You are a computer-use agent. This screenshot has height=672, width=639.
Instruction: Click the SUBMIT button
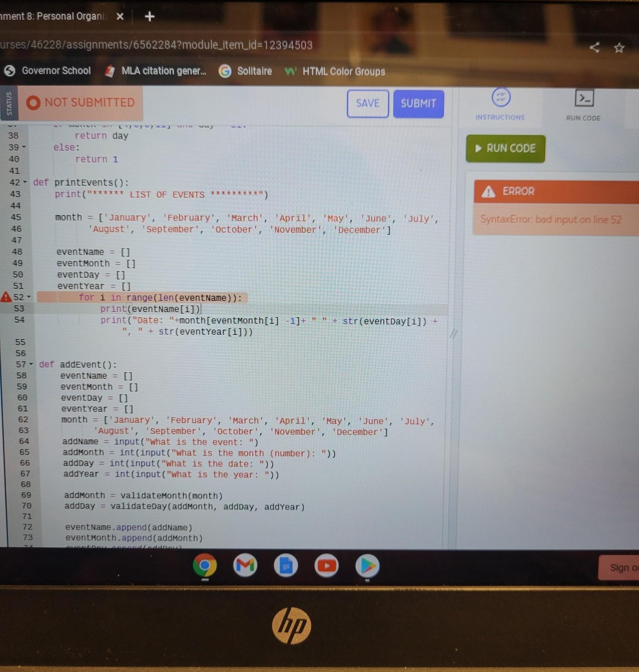tap(418, 103)
